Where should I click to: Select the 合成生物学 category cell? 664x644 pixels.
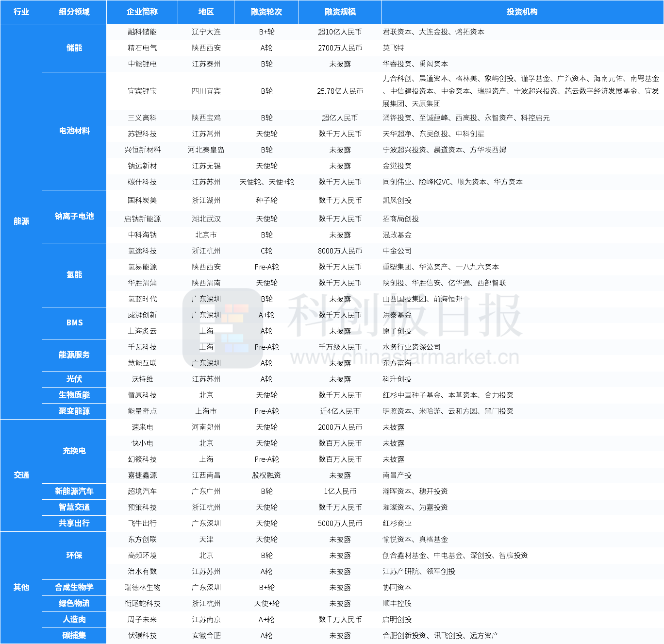coord(74,587)
